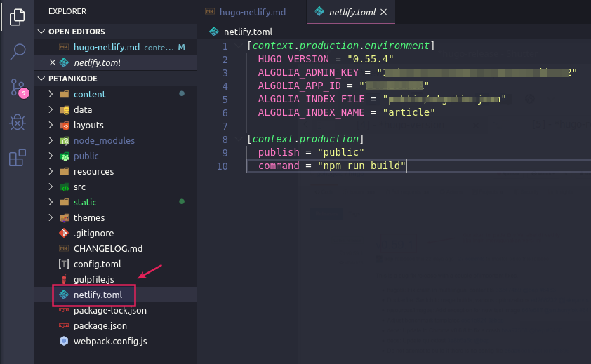The image size is (591, 364).
Task: Collapse the OPEN EDITORS section
Action: point(41,32)
